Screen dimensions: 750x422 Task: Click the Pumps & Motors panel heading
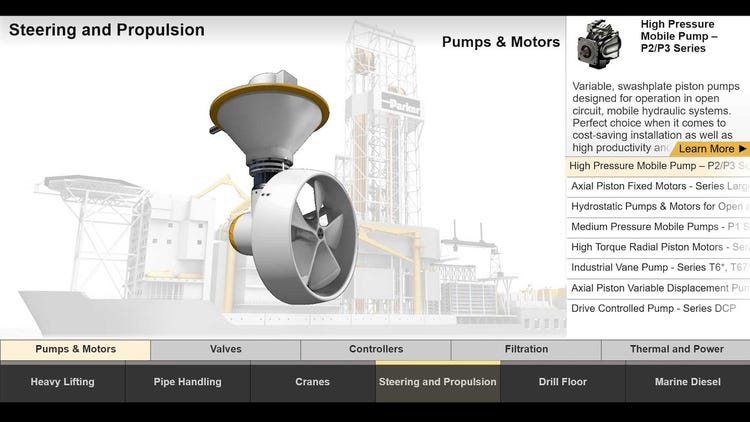click(x=501, y=42)
